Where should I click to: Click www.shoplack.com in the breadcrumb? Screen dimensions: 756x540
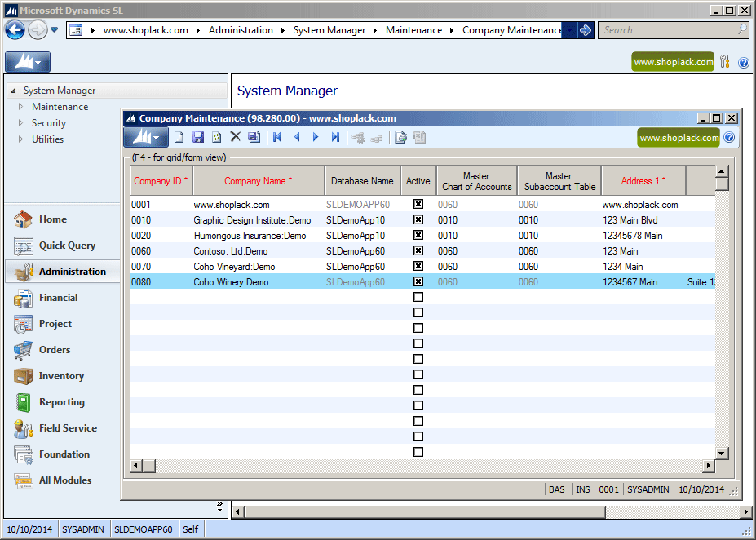coord(146,30)
